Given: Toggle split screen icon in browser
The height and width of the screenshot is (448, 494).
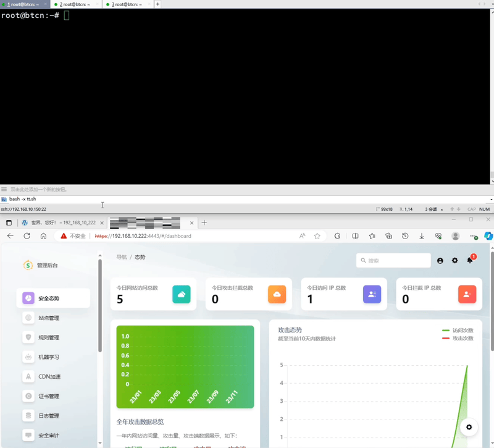Looking at the screenshot, I should tap(355, 236).
